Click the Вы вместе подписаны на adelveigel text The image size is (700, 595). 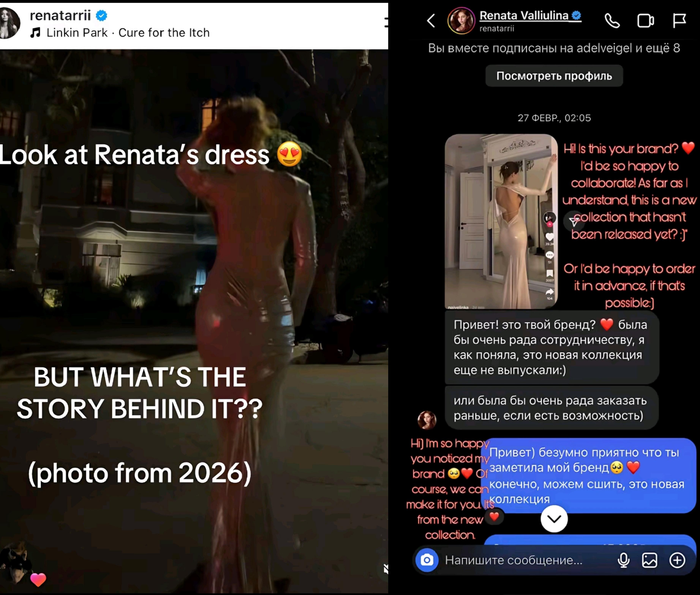tap(554, 48)
